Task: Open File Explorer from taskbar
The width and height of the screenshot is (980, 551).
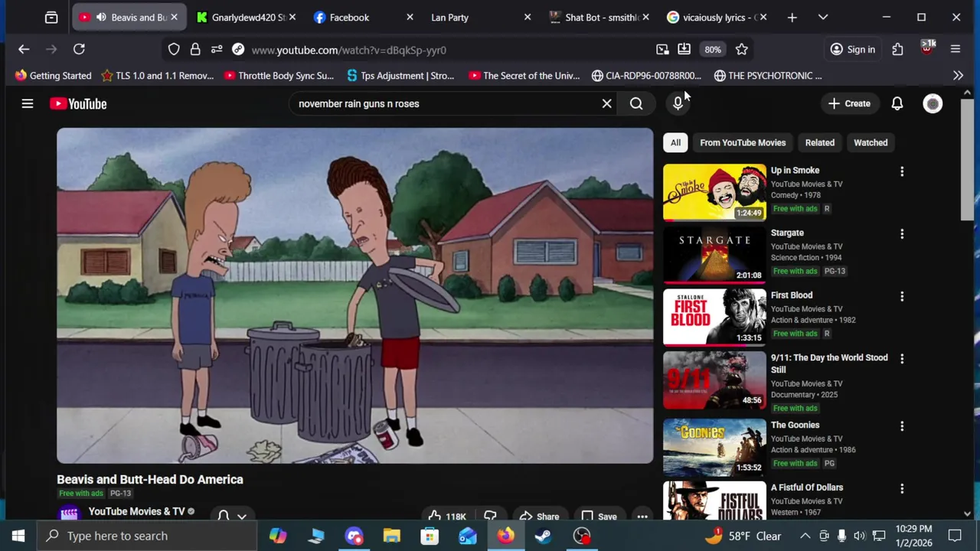Action: (392, 536)
